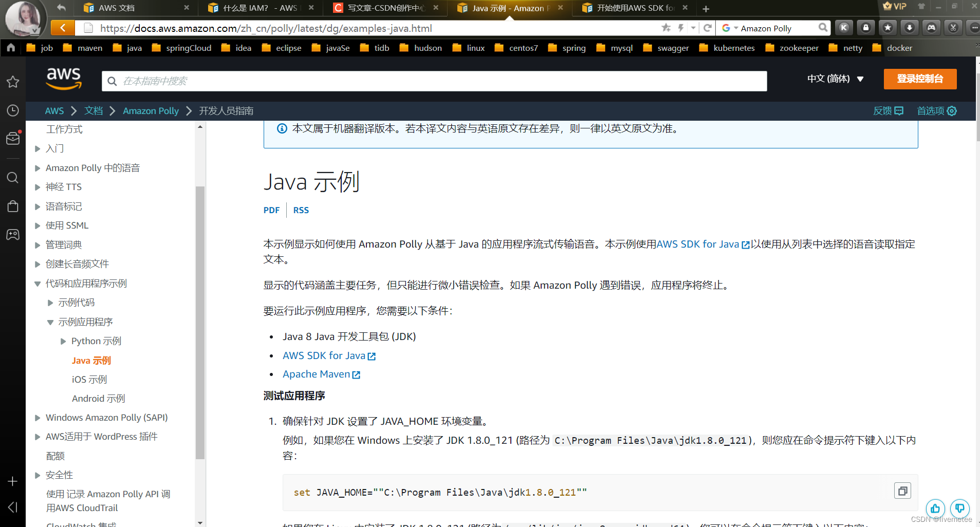
Task: Open search icon in left sidebar
Action: [x=13, y=178]
